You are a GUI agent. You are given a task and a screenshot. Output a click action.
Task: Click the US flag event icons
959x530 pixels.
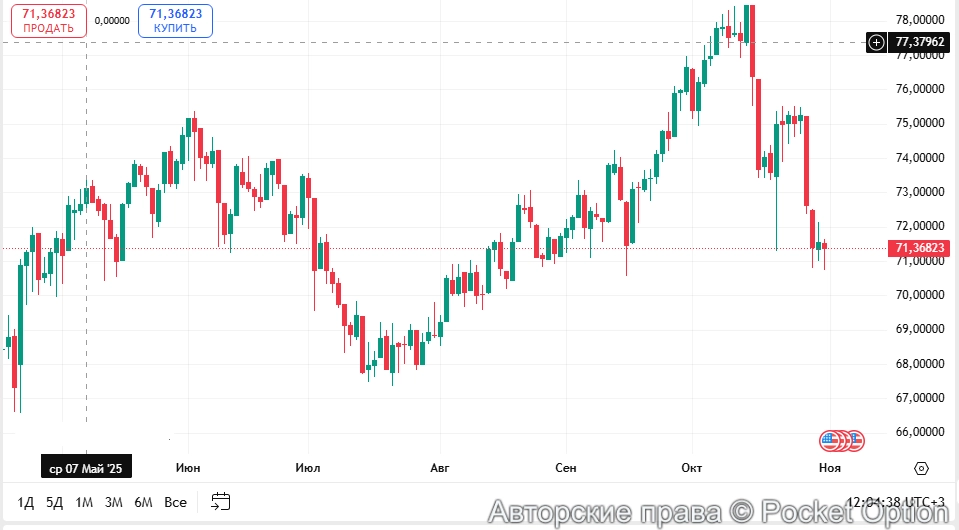841,440
